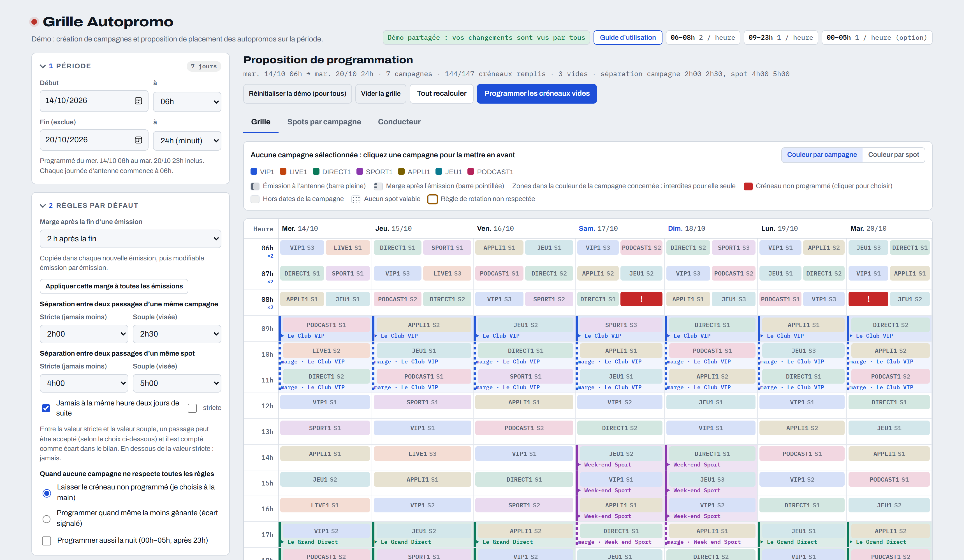Click 'Programmer les créneaux vides' button
This screenshot has height=560, width=964.
pos(537,94)
